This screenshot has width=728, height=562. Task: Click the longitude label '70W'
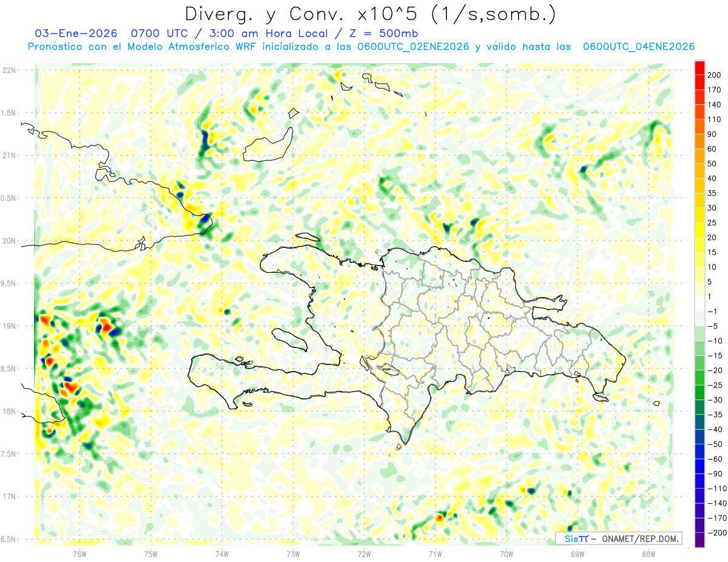[507, 554]
